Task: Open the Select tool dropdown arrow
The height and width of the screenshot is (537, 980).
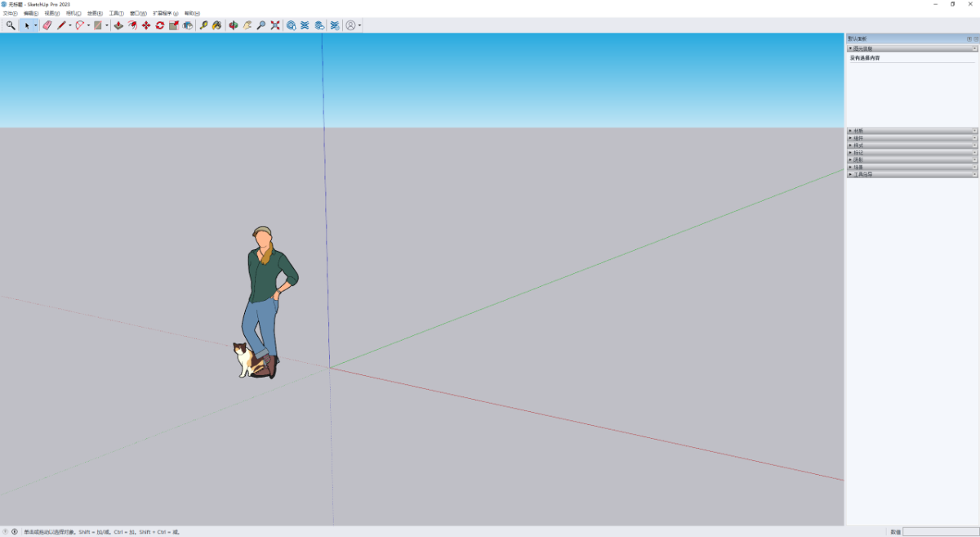Action: pyautogui.click(x=35, y=25)
